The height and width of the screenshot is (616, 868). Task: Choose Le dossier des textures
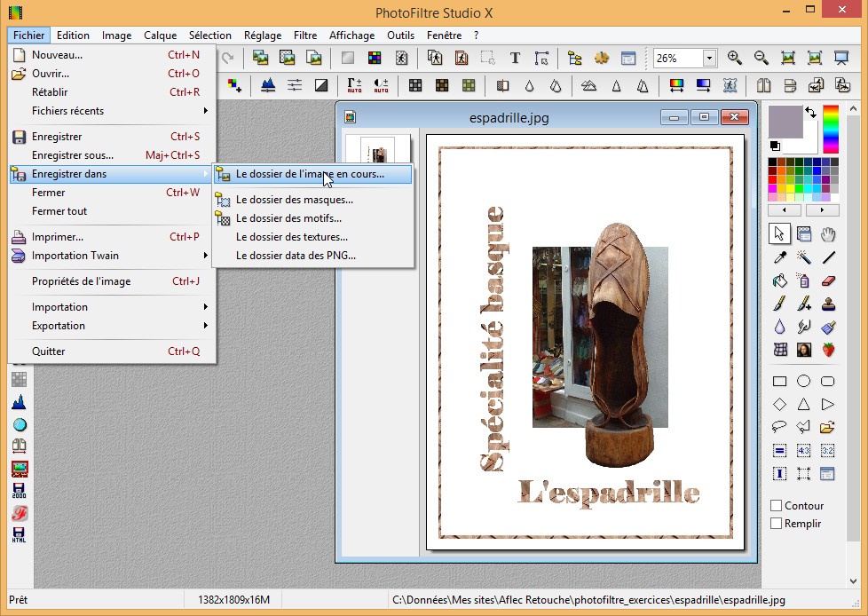click(313, 237)
